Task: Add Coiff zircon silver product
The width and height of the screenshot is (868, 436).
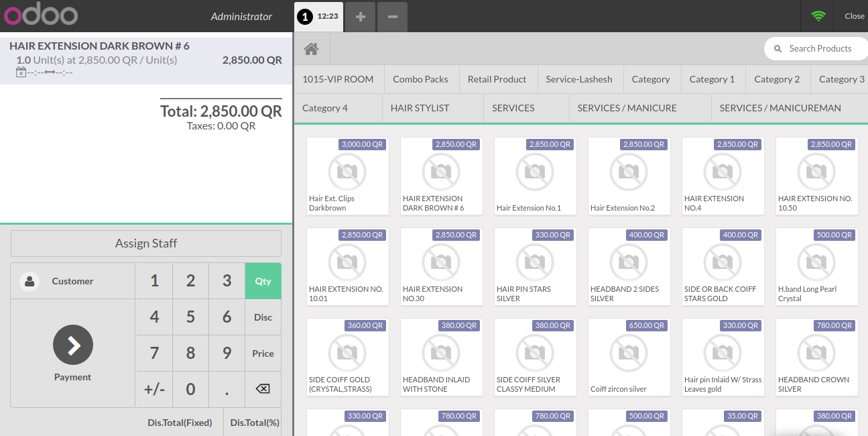Action: click(629, 358)
